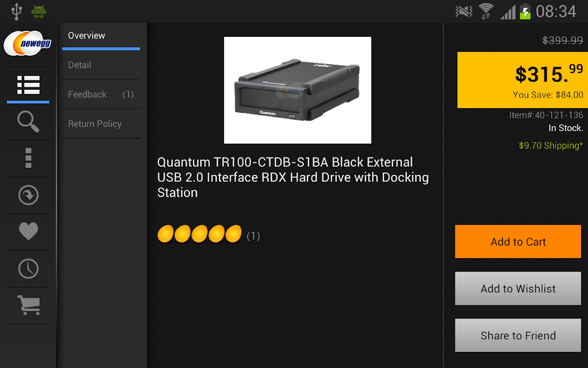Viewport: 588px width, 368px height.
Task: Open search with the magnifier icon
Action: [x=28, y=122]
